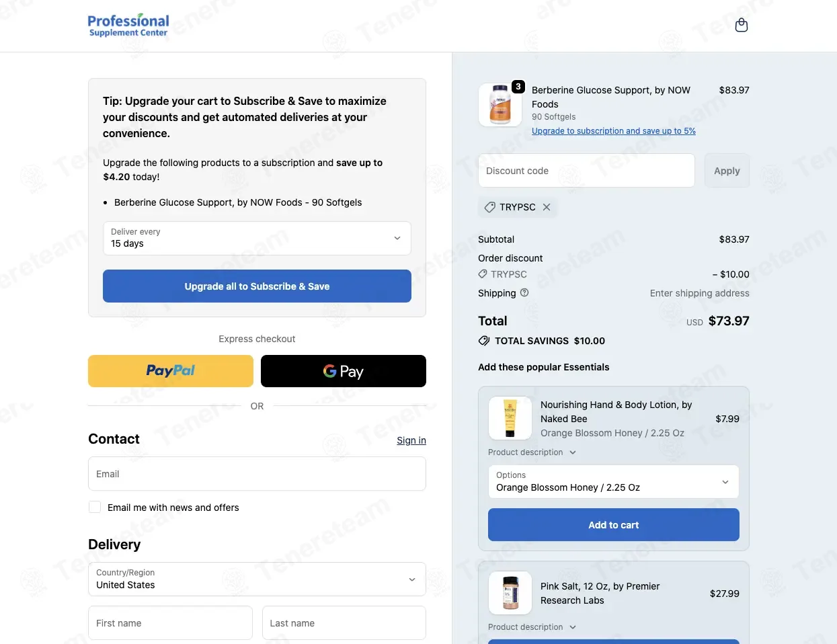Click the total amount $73.97
This screenshot has height=644, width=837.
tap(729, 321)
